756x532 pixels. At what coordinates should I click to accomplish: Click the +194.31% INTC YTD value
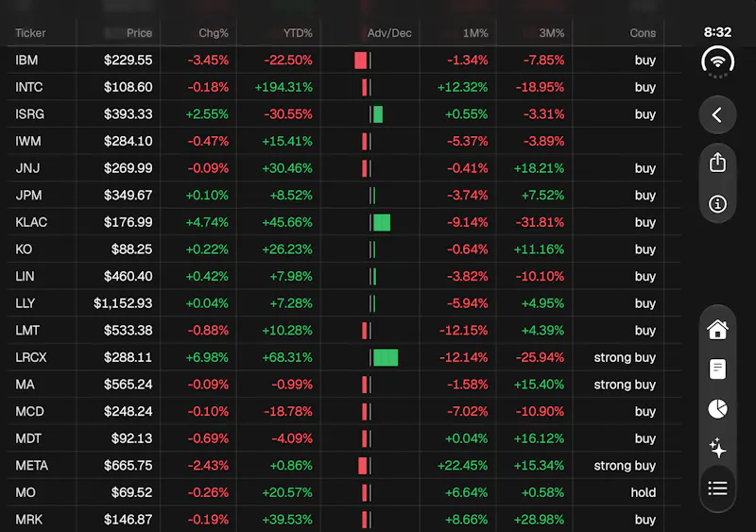coord(283,87)
